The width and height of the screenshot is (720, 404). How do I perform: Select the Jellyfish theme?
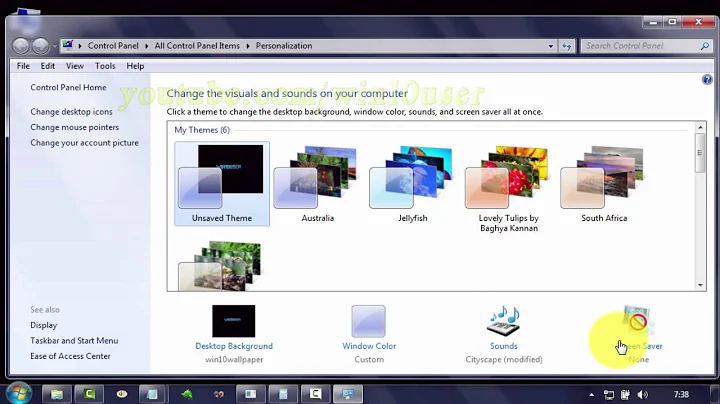(x=413, y=180)
